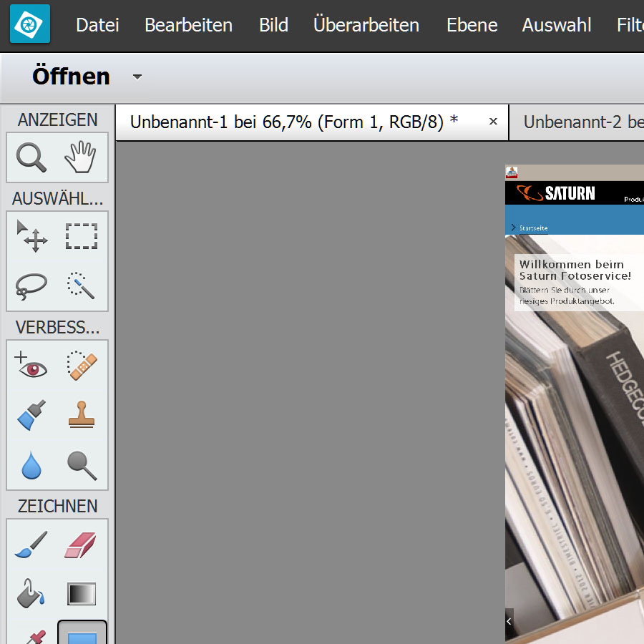Select the Gradient tool
This screenshot has width=644, height=644.
coord(82,594)
